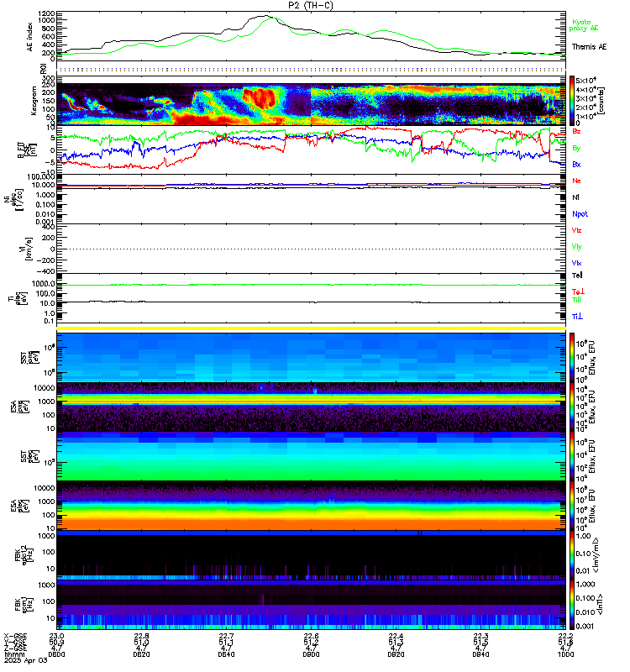Click the blue Bx legend label
630x672 pixels.
pyautogui.click(x=576, y=164)
